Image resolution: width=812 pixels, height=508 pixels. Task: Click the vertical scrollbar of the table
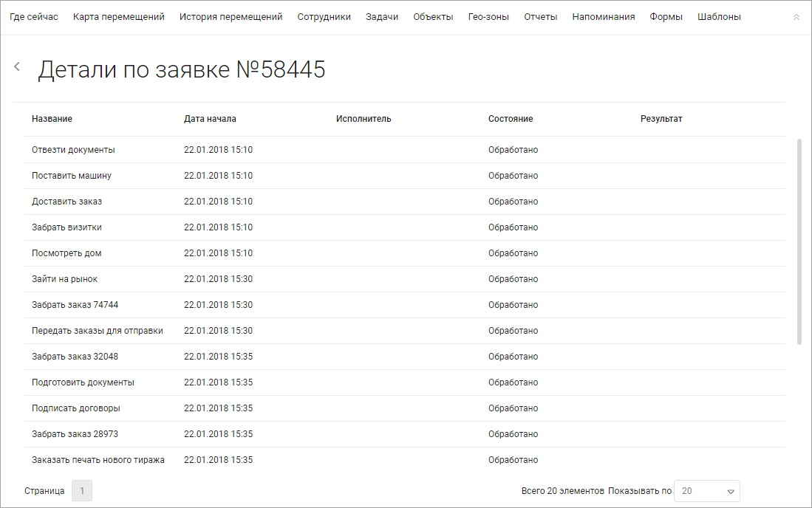click(798, 241)
